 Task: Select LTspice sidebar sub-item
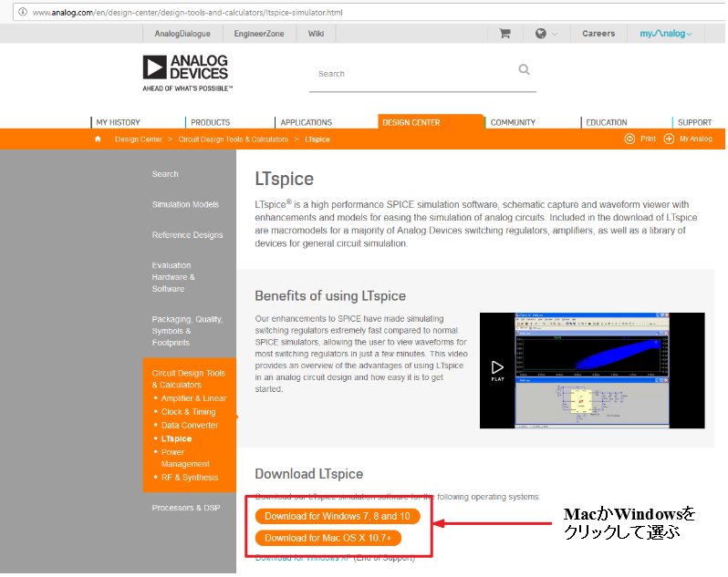(176, 438)
